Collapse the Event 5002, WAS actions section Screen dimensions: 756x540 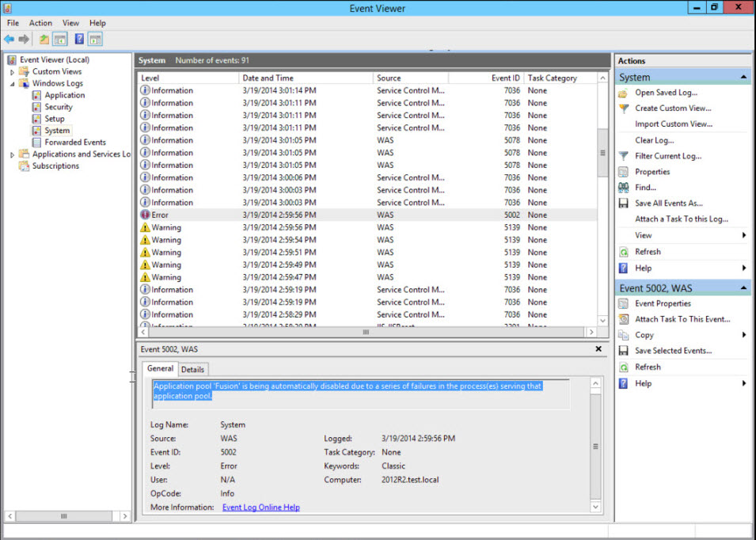743,288
